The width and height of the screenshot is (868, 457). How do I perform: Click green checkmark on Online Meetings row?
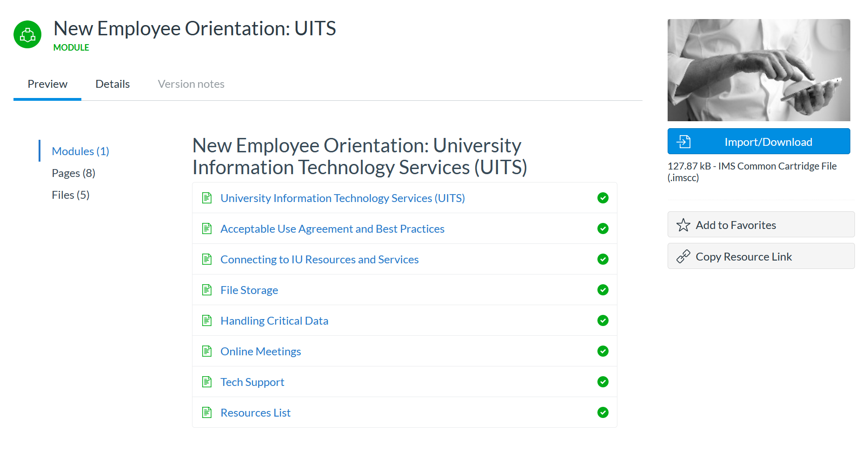click(x=603, y=351)
